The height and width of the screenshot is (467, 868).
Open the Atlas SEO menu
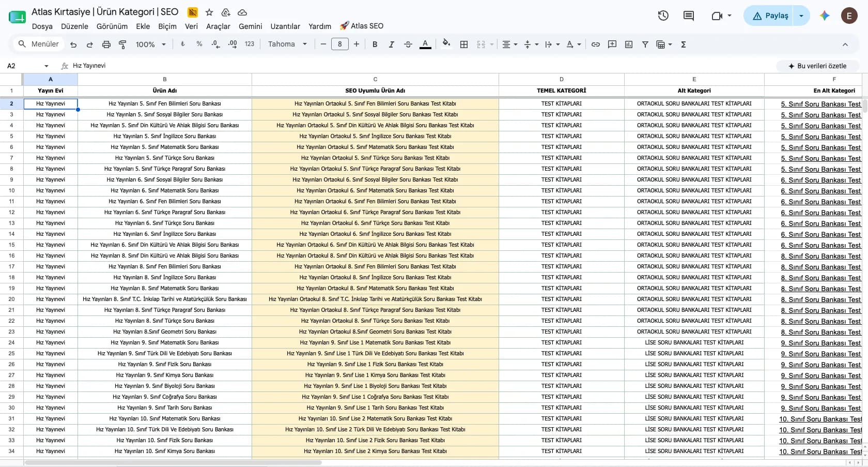click(x=362, y=26)
